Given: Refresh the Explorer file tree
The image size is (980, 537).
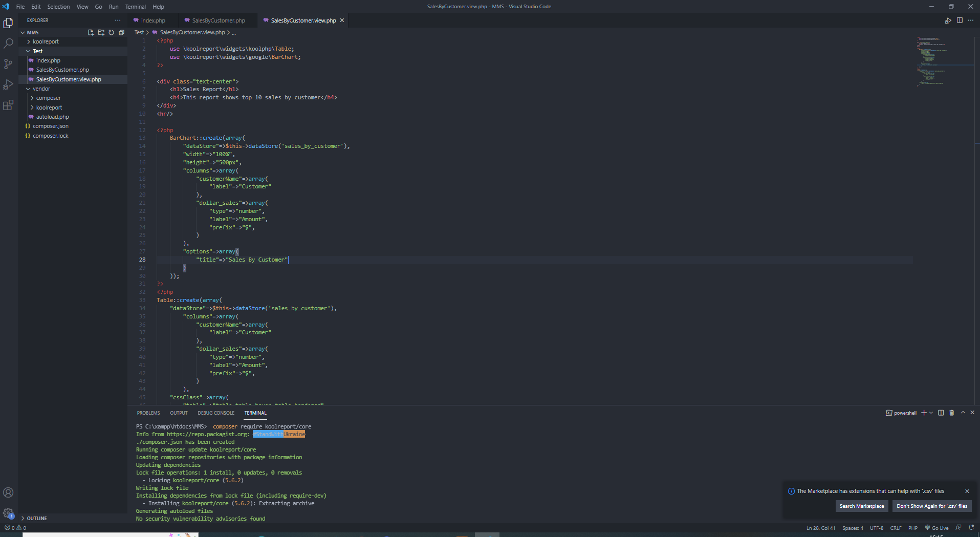Looking at the screenshot, I should tap(111, 32).
